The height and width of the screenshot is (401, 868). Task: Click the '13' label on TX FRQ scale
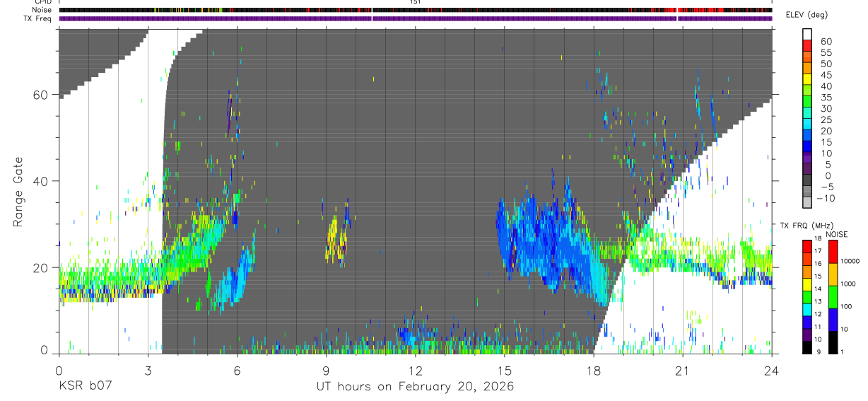(x=818, y=302)
